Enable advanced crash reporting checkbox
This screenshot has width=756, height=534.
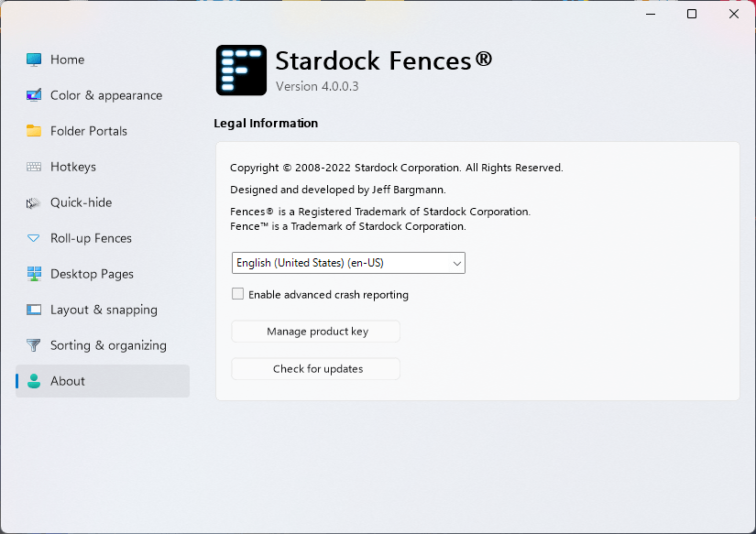[x=238, y=294]
